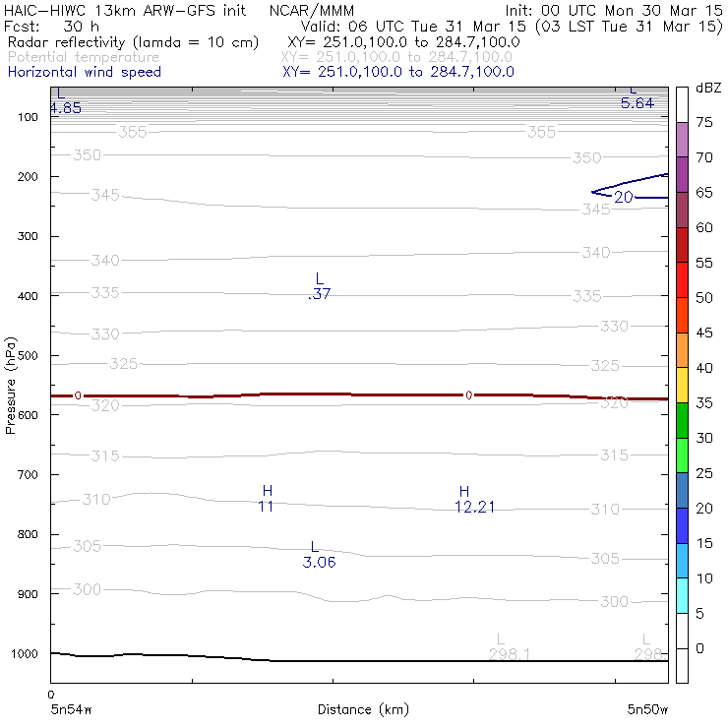728x728 pixels.
Task: Select the 'Fcst: 30 h' forecast label
Action: click(x=51, y=26)
